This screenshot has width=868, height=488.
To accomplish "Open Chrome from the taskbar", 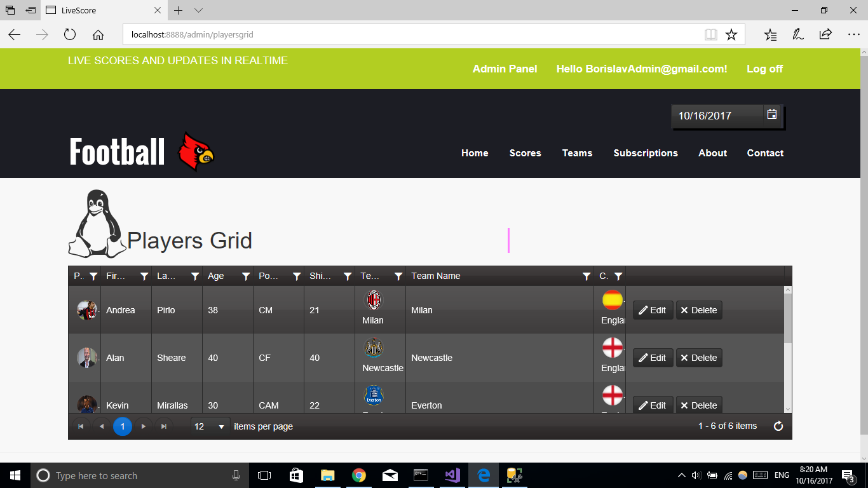I will point(359,475).
